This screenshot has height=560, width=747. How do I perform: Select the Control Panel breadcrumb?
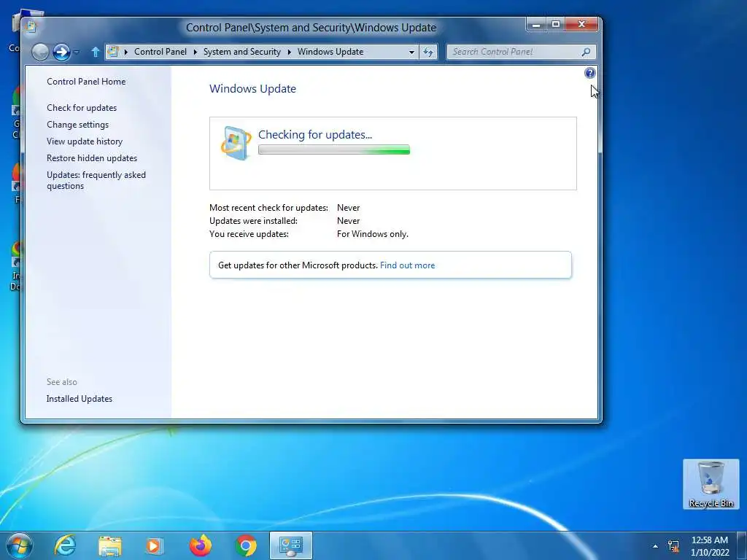(x=160, y=52)
